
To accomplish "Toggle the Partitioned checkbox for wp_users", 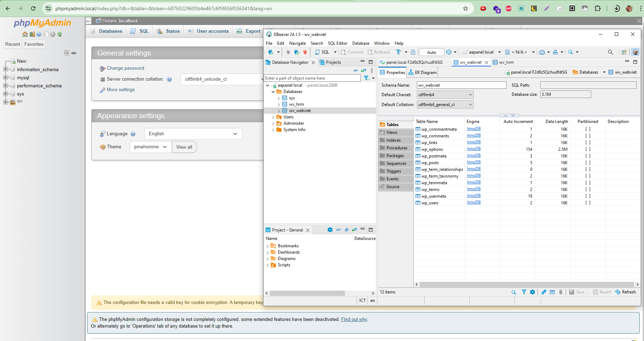I will click(x=588, y=203).
